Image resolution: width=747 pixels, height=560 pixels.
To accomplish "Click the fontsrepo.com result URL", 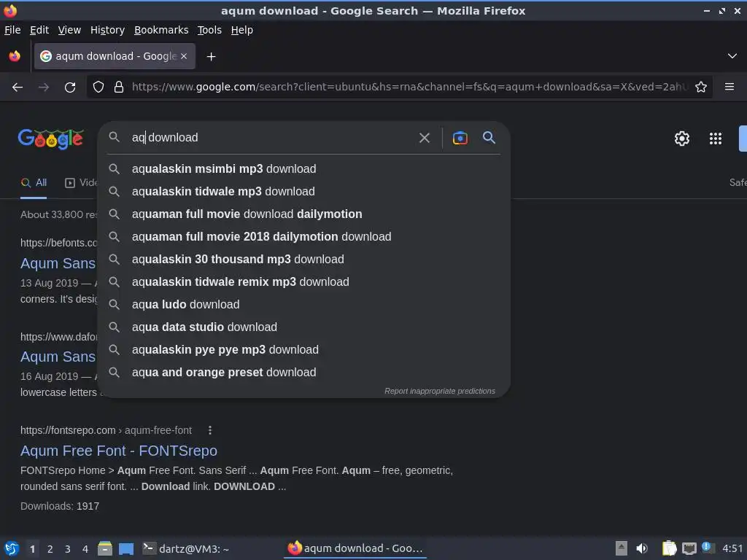I will (x=106, y=430).
